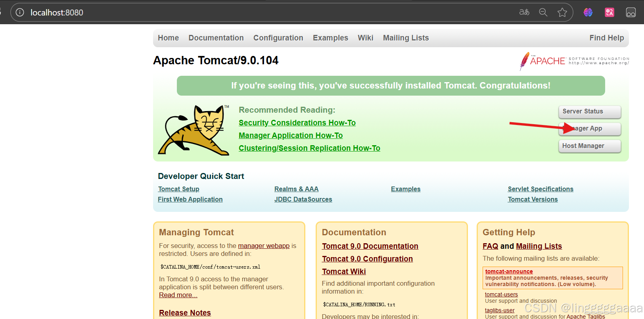Open the Find Help menu item
The image size is (644, 319).
[x=607, y=38]
